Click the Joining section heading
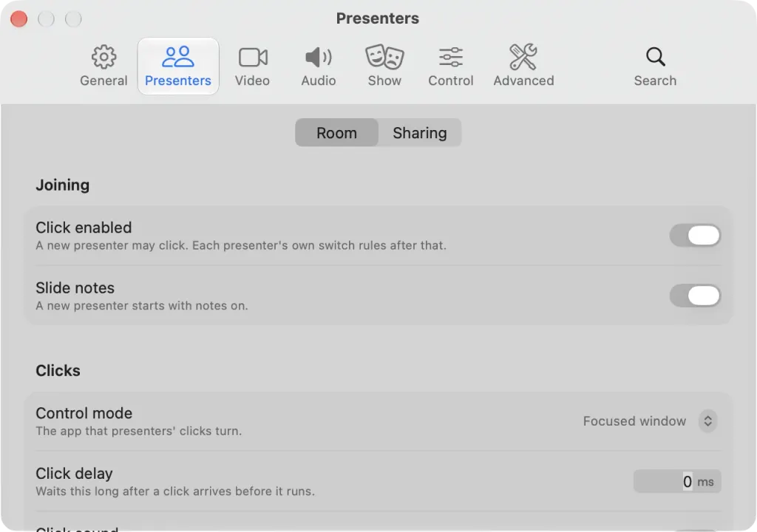Viewport: 757px width, 532px height. coord(62,185)
